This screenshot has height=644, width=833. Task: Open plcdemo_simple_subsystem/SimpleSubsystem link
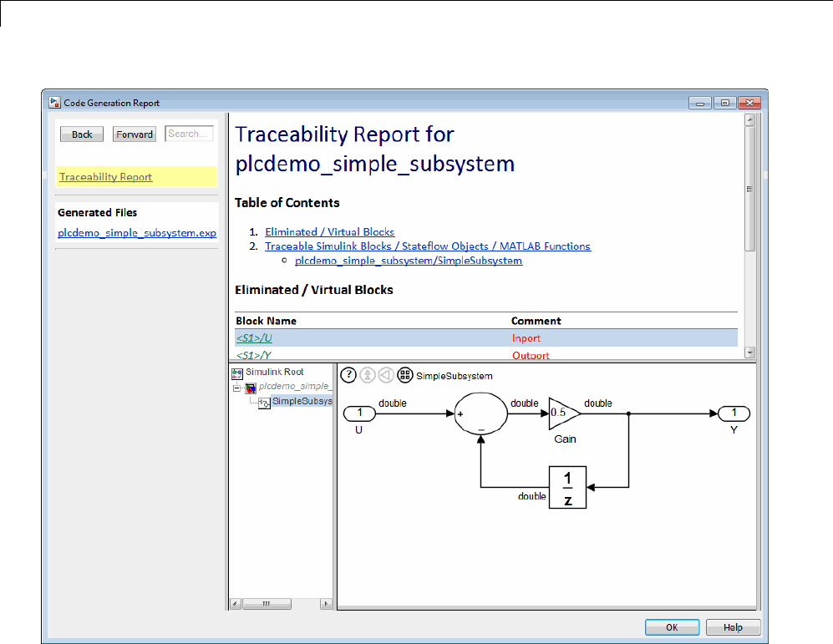coord(409,261)
